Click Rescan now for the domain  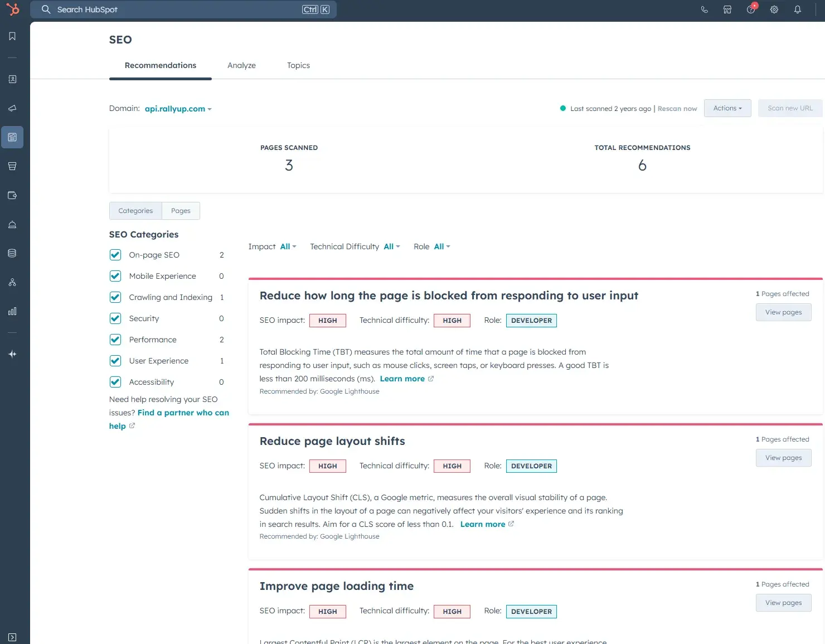coord(677,108)
